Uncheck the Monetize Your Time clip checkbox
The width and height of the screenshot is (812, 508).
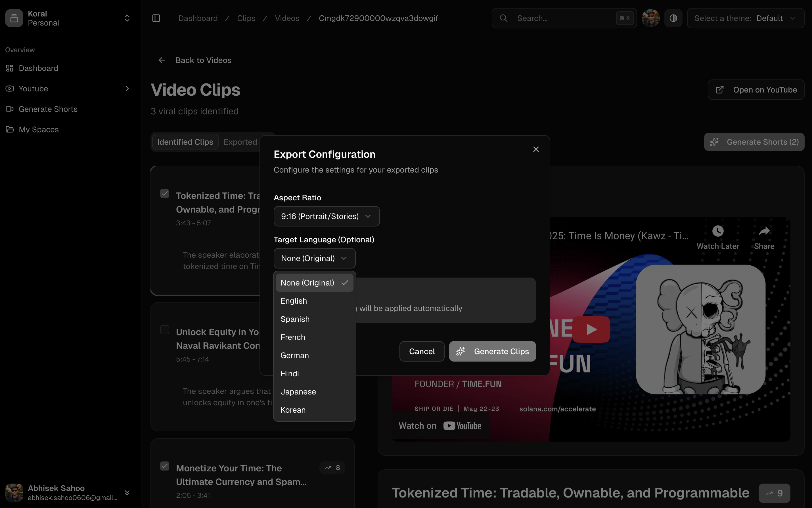point(165,466)
